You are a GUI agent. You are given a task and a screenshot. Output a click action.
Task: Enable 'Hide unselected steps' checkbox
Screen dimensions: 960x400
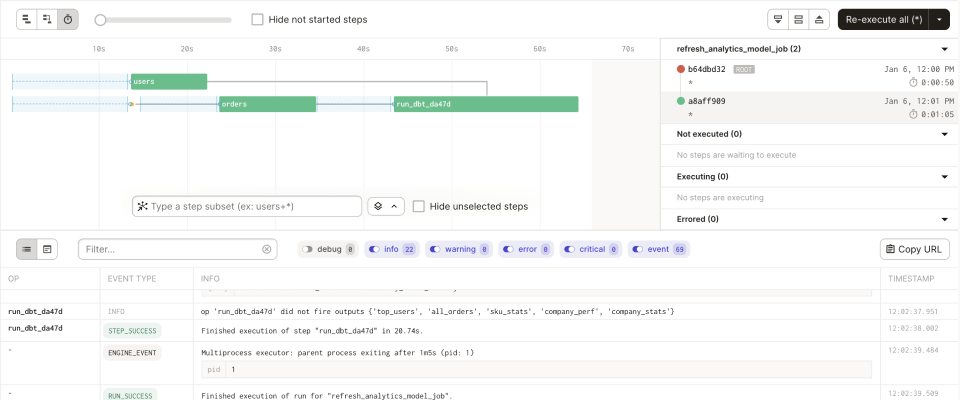(419, 206)
